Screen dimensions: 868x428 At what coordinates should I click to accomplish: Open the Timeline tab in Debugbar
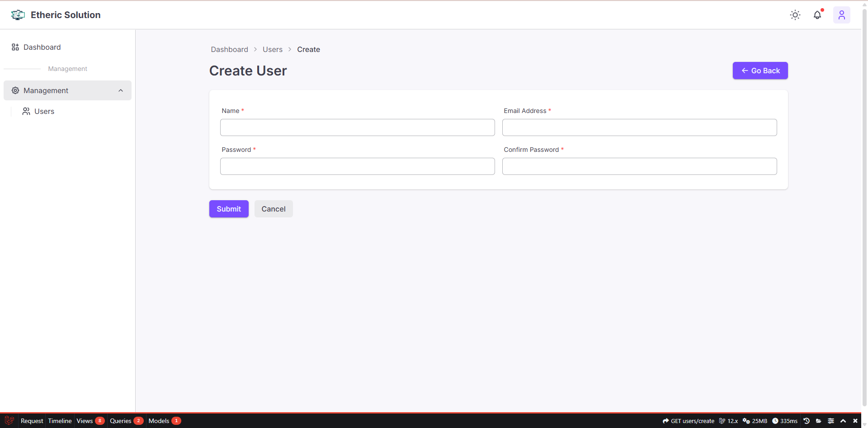click(59, 421)
